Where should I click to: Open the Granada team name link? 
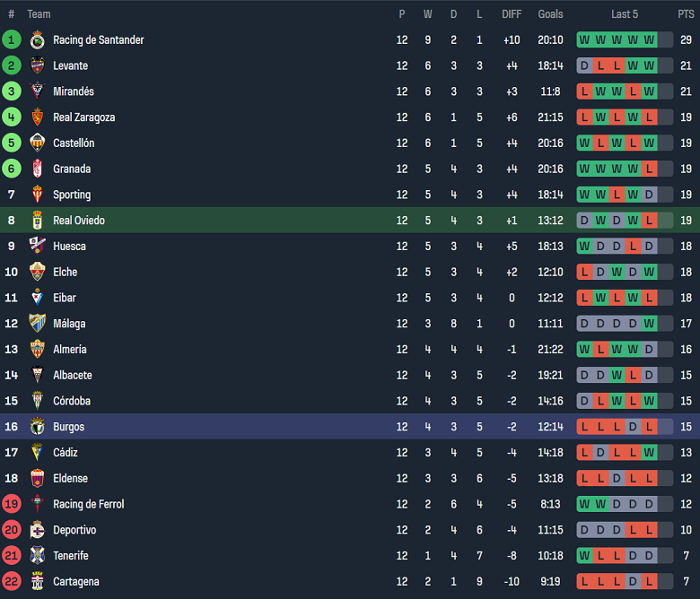(72, 169)
